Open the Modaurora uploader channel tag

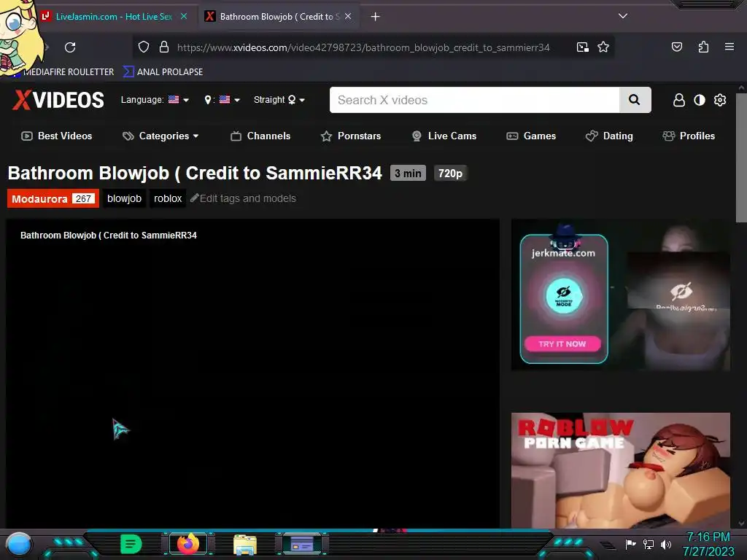(x=53, y=198)
